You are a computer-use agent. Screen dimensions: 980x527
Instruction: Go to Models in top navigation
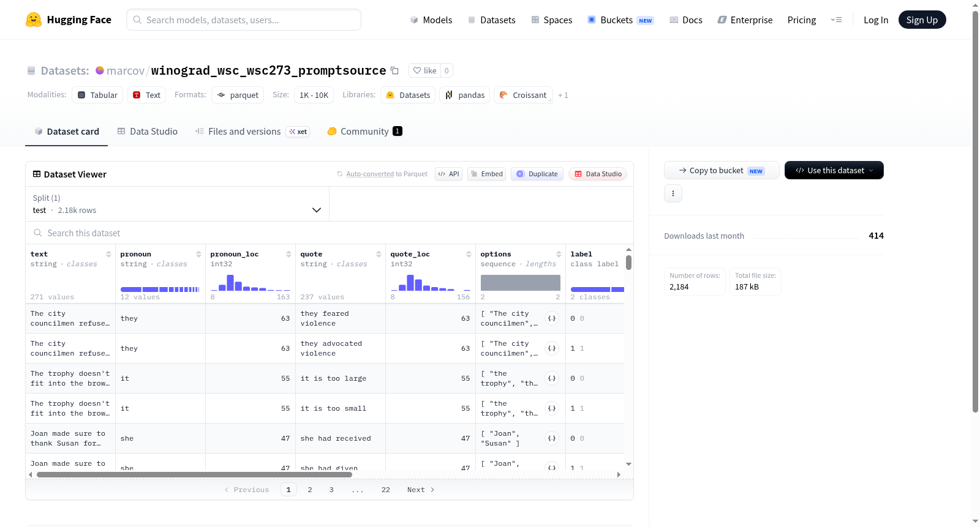coord(431,20)
